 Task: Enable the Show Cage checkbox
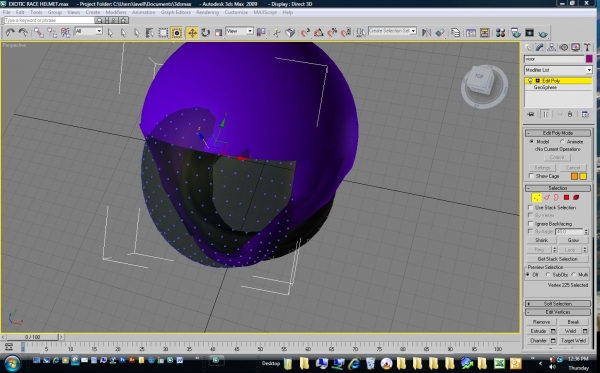point(531,176)
